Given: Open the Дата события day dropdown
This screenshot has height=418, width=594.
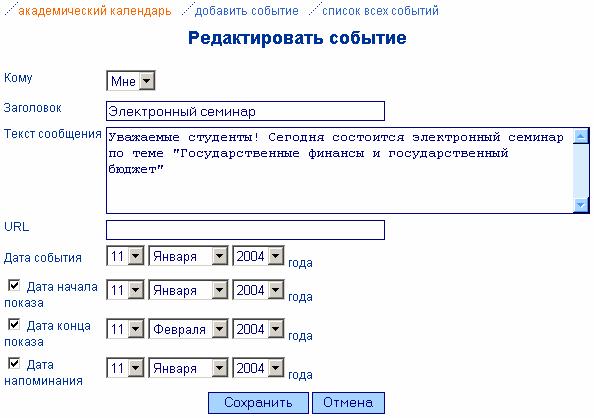Looking at the screenshot, I should [x=125, y=256].
